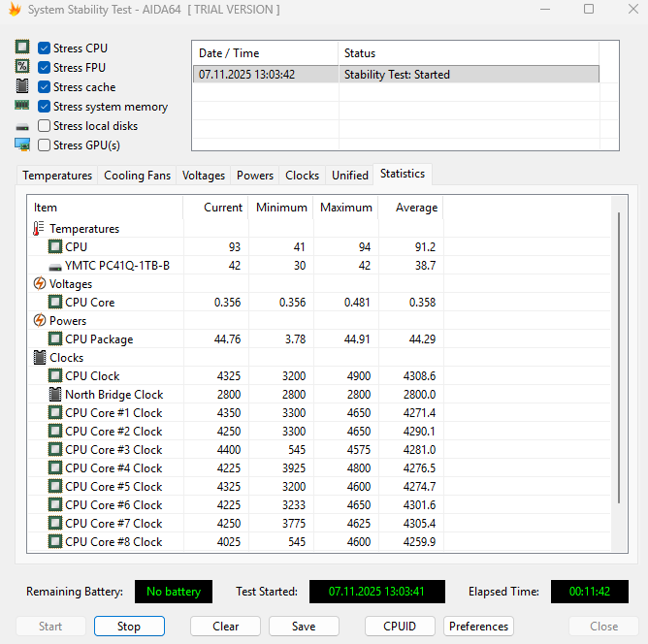The width and height of the screenshot is (648, 644).
Task: Click the icon of CPU Package row
Action: coord(55,338)
